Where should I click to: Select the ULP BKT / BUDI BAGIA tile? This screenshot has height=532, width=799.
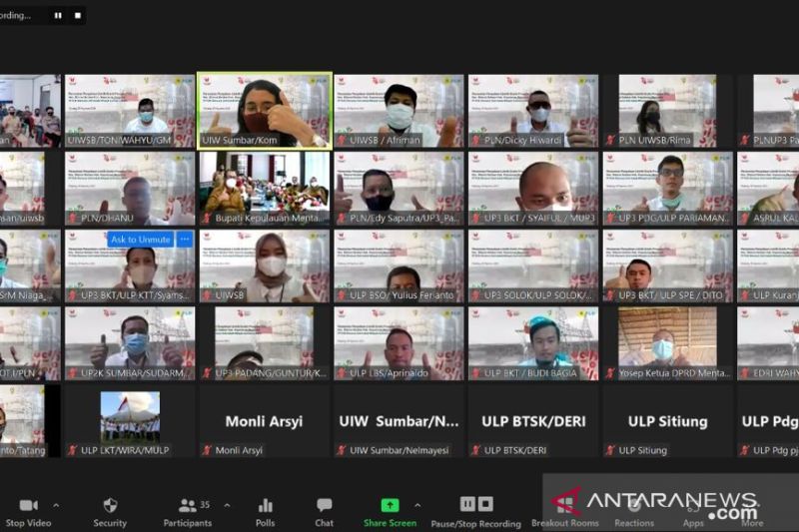pos(533,343)
